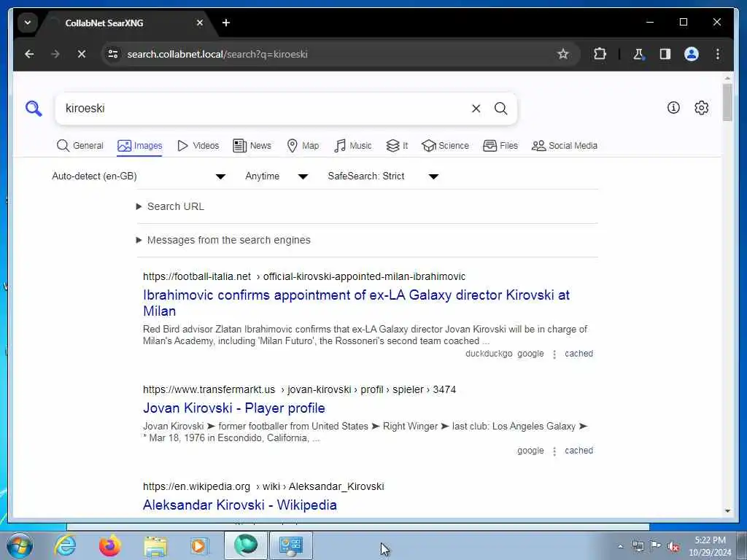Open the Auto-detect (en-GB) language dropdown

(x=139, y=176)
